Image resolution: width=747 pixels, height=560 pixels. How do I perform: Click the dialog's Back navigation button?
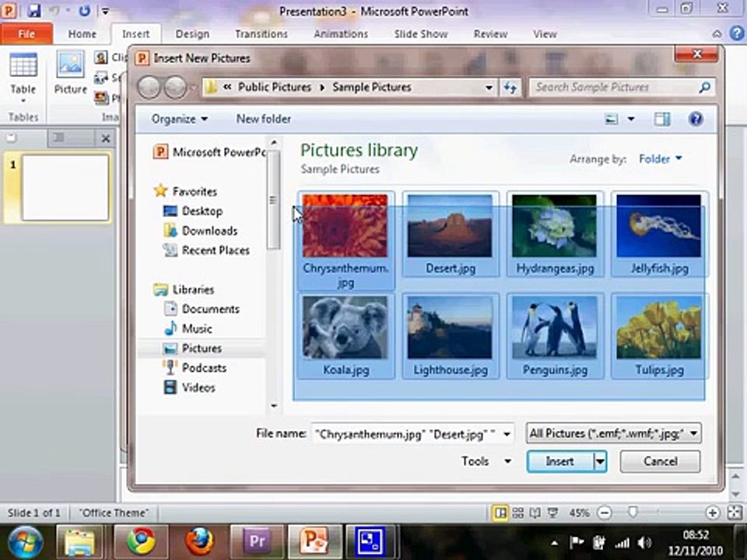[x=149, y=88]
